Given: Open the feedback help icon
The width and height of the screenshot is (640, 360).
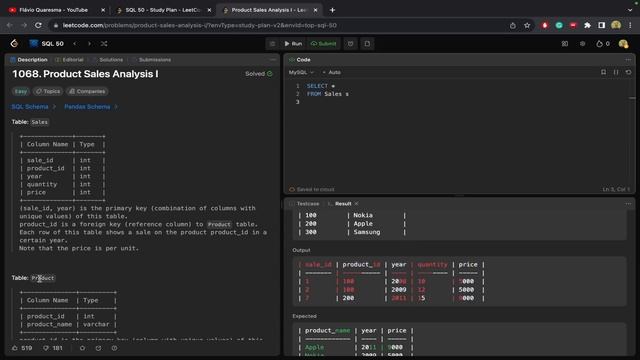Looking at the screenshot, I should (x=114, y=348).
